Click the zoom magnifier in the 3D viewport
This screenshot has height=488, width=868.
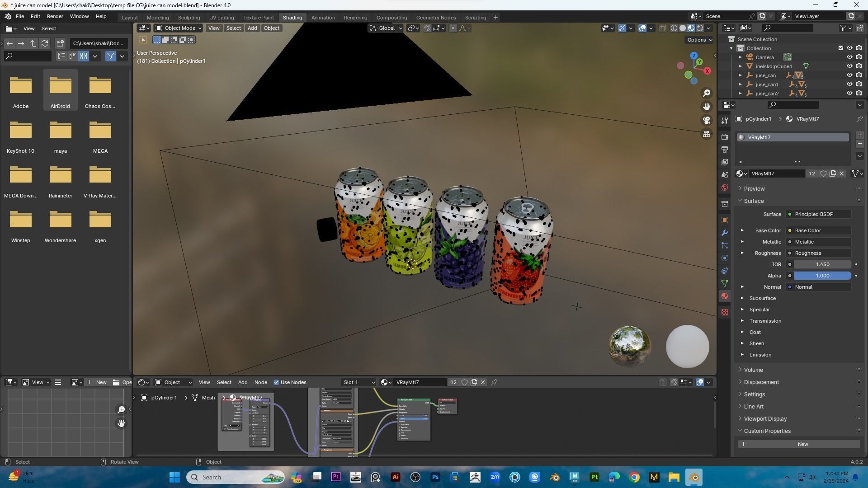[706, 93]
